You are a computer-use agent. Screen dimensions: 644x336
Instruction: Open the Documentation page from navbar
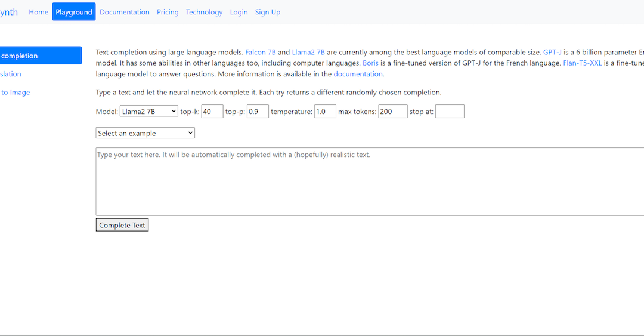124,12
